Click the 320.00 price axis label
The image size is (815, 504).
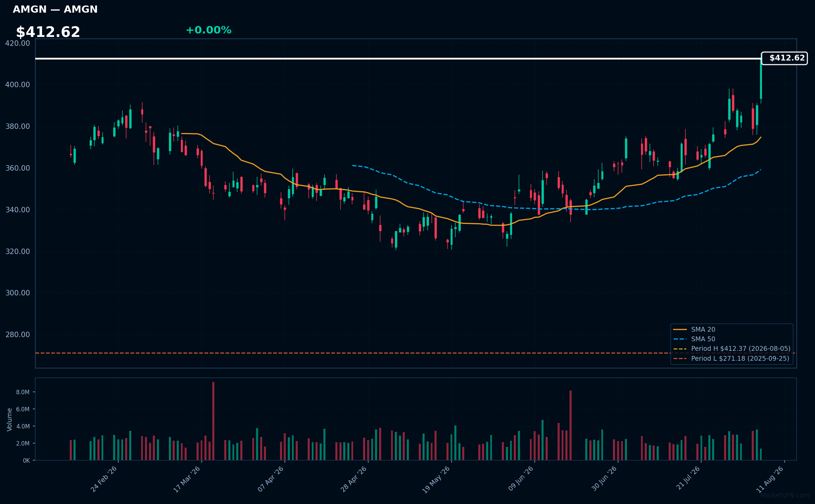[18, 251]
